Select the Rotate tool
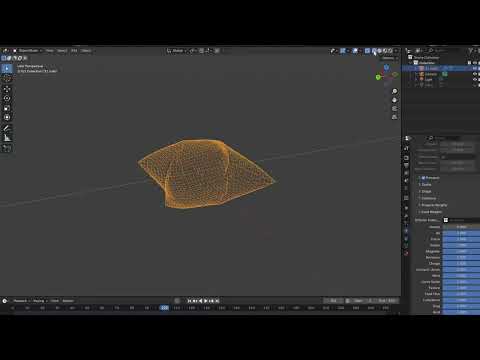This screenshot has height=360, width=480. (x=7, y=98)
